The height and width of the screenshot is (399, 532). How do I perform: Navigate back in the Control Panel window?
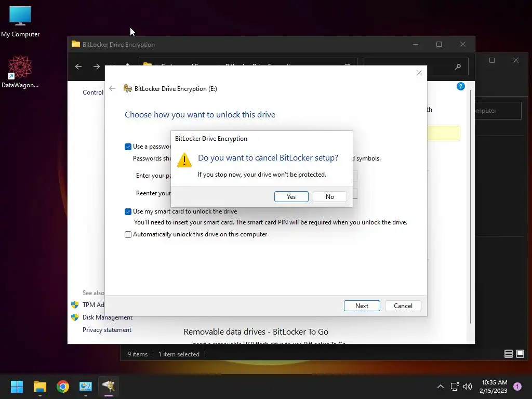[78, 66]
